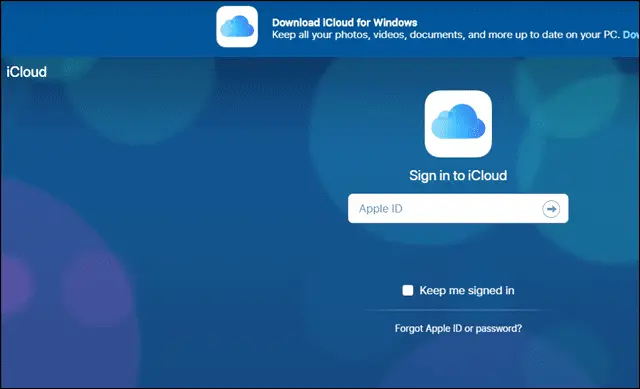
Task: Focus the Apple ID input field
Action: pos(458,209)
